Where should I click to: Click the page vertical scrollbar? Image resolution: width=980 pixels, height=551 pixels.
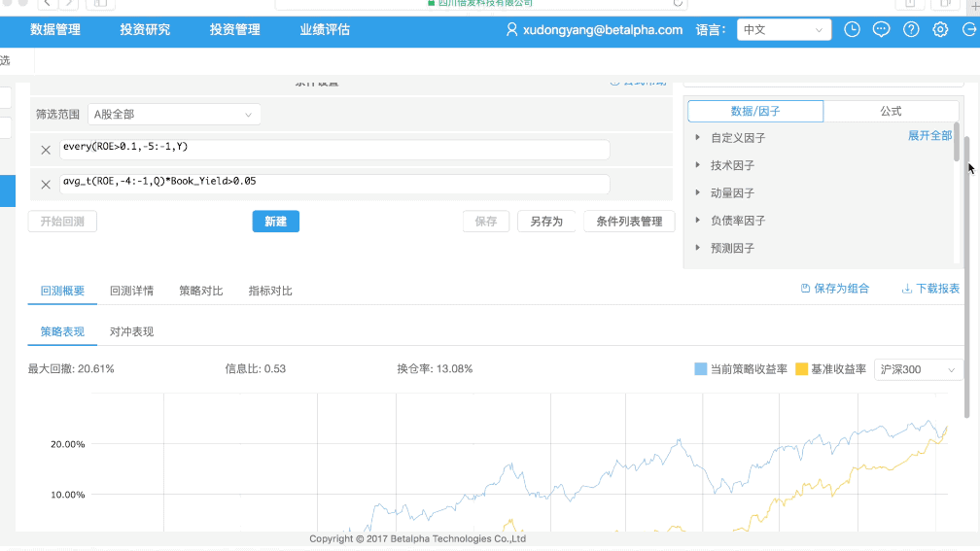966,278
